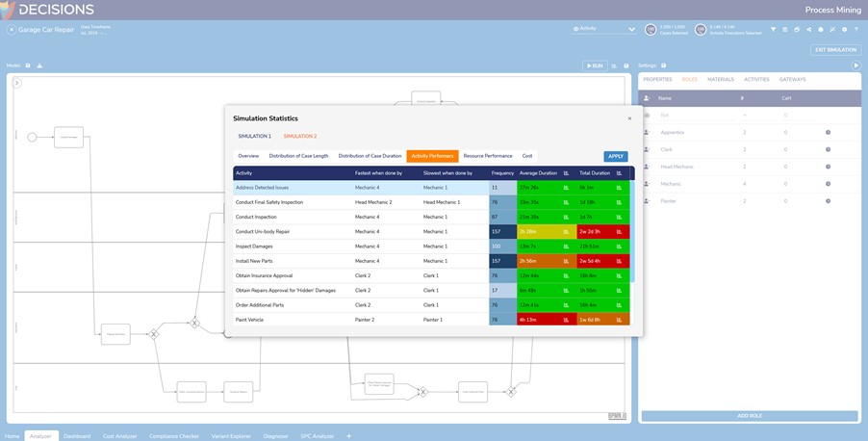Click the ADD ROLE button
Image resolution: width=868 pixels, height=441 pixels.
click(x=749, y=416)
